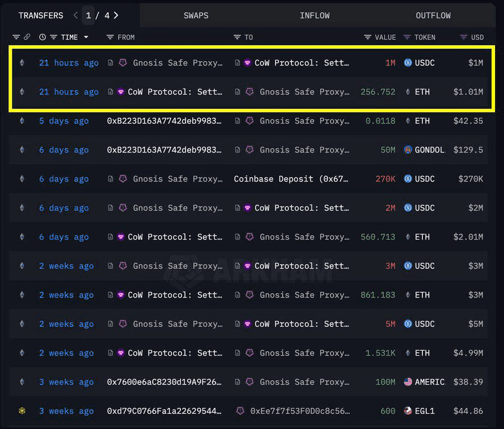Click the 600 EGL1 value
This screenshot has width=504, height=429.
click(388, 411)
